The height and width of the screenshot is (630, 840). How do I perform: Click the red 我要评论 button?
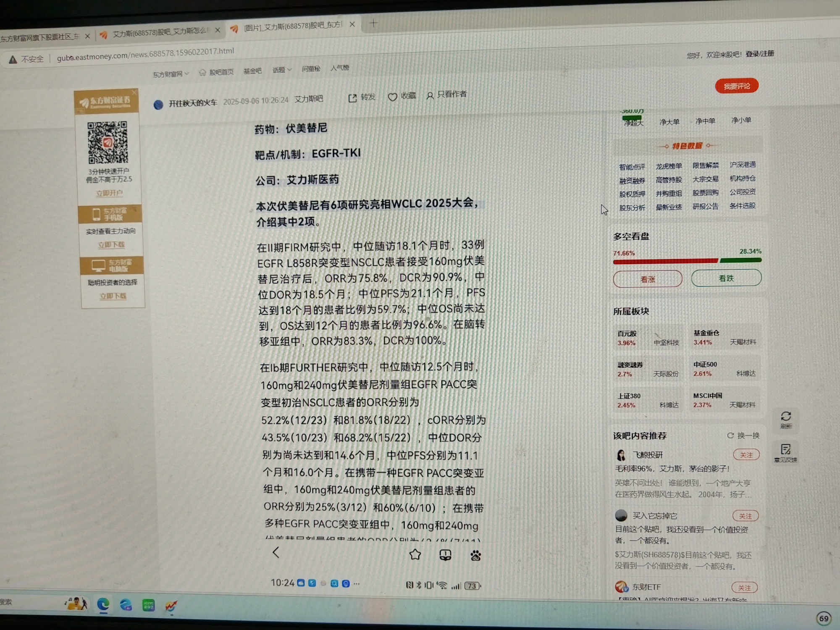point(737,86)
